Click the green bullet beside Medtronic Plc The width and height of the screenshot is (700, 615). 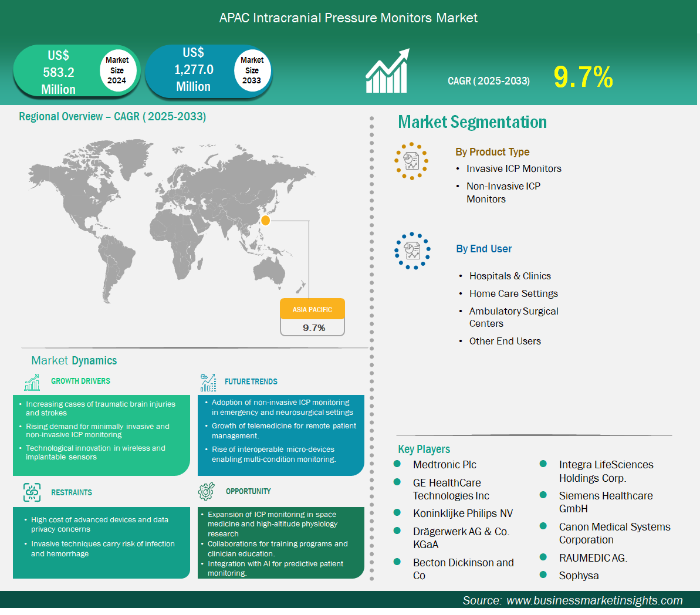(397, 464)
